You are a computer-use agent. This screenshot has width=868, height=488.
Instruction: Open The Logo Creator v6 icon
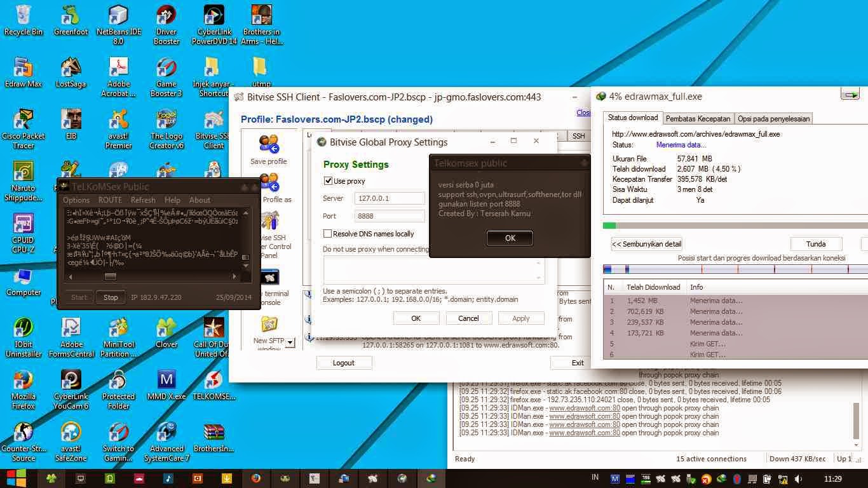pos(166,128)
